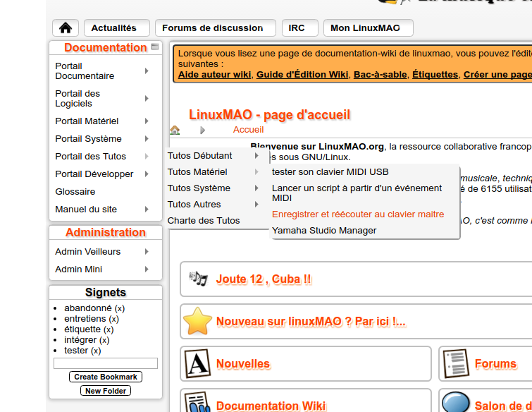Click the Create Bookmark button

[x=106, y=377]
